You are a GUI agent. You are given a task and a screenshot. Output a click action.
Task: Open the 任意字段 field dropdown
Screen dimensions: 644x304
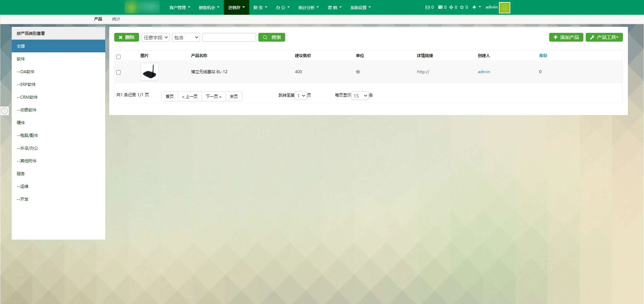(155, 37)
